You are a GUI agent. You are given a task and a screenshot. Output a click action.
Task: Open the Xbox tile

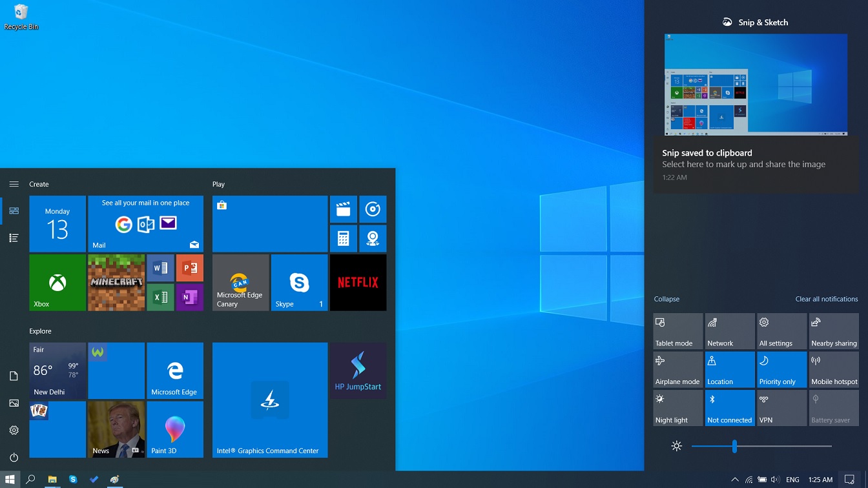pyautogui.click(x=57, y=282)
